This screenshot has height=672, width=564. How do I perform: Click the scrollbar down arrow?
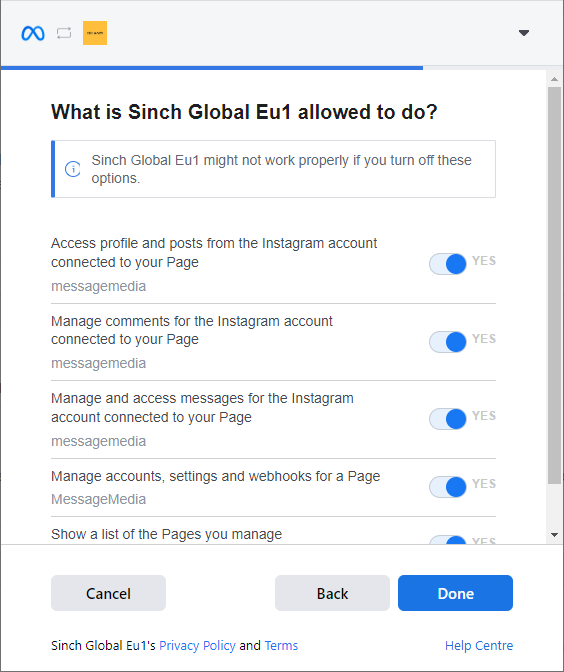click(x=554, y=535)
